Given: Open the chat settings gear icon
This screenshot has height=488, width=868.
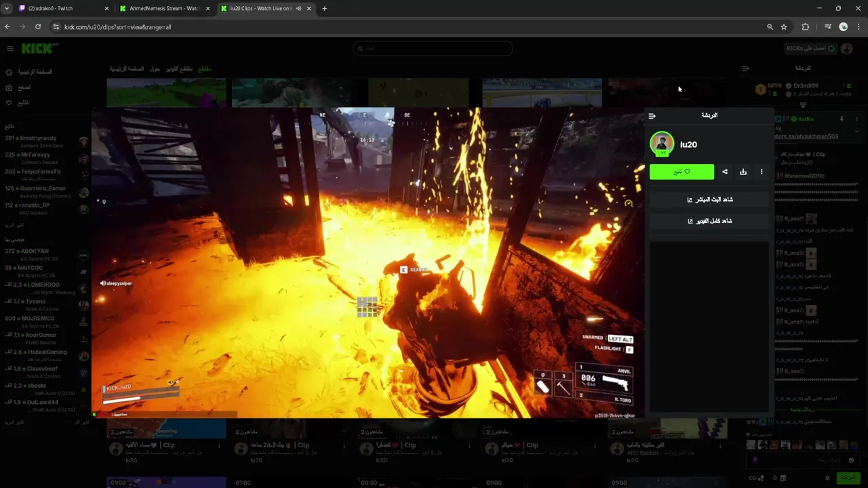Looking at the screenshot, I should pyautogui.click(x=827, y=478).
